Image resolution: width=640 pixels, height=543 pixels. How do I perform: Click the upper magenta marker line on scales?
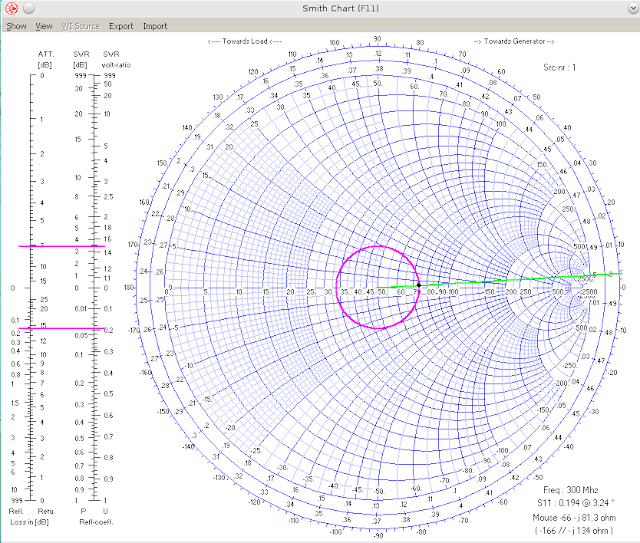coord(62,246)
